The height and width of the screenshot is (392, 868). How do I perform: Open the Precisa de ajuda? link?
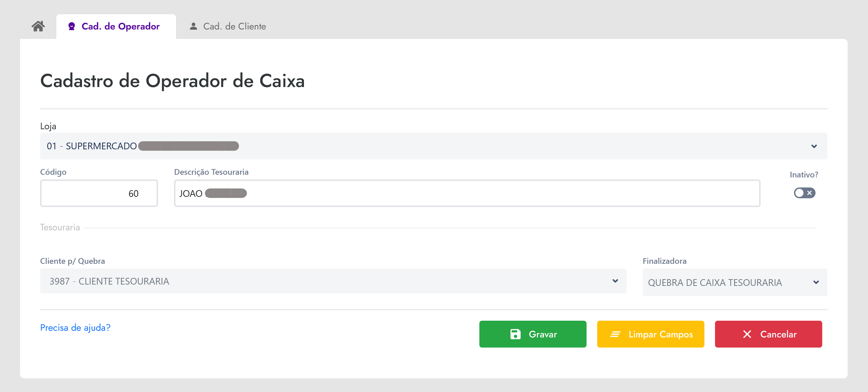click(x=75, y=328)
